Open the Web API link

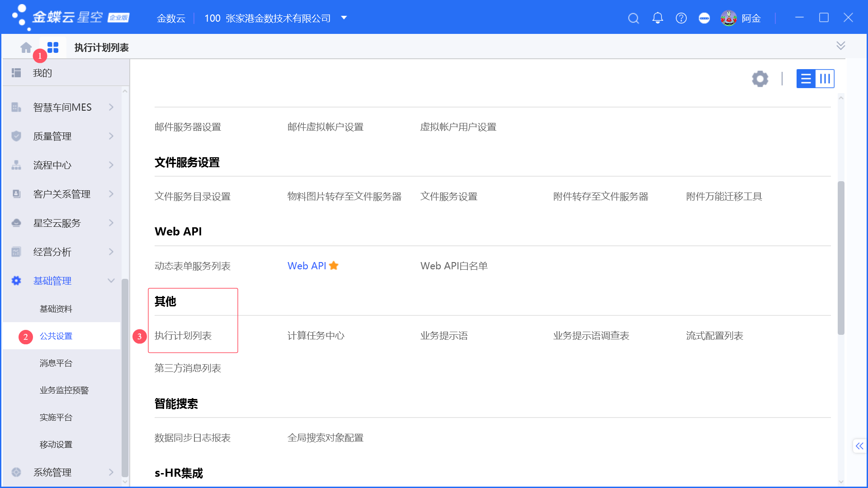(307, 266)
